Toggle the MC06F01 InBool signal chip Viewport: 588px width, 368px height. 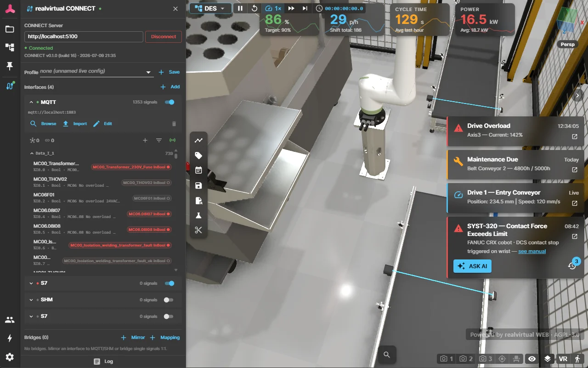[152, 198]
